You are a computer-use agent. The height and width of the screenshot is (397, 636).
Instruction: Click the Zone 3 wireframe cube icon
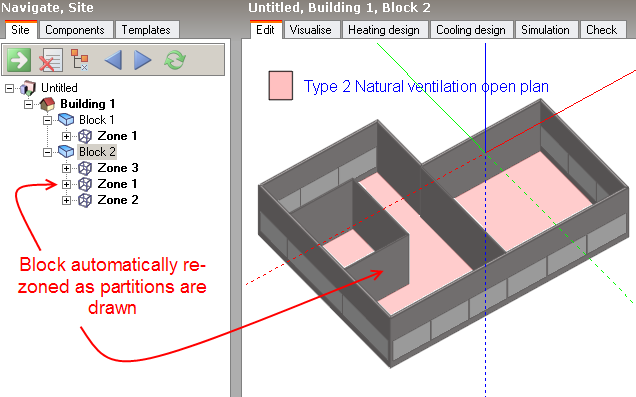85,168
